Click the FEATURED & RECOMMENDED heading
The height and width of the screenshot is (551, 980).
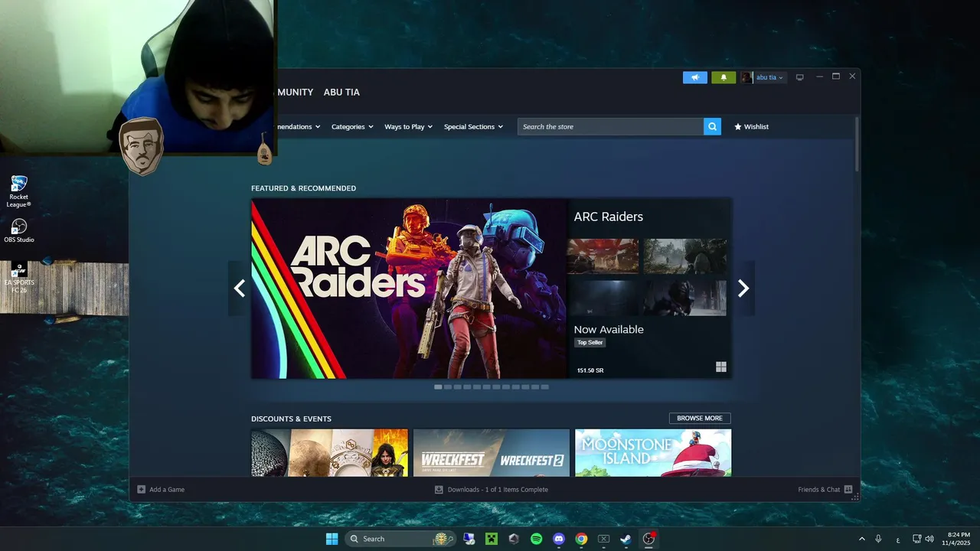(303, 188)
